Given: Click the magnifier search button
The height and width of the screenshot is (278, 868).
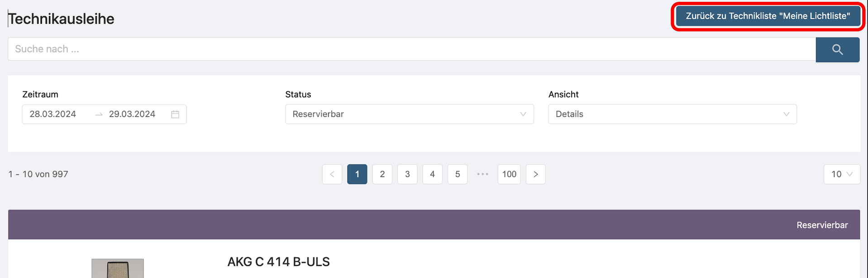Looking at the screenshot, I should [x=837, y=50].
